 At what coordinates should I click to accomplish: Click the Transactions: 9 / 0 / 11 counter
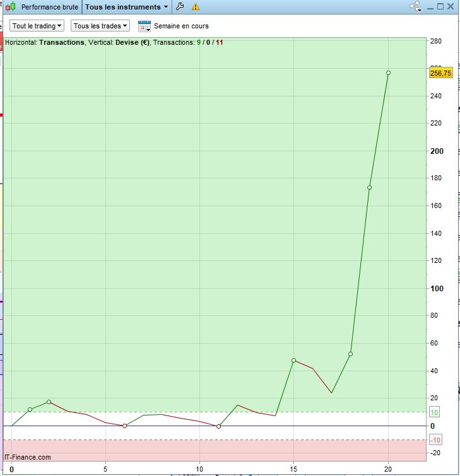pyautogui.click(x=188, y=42)
